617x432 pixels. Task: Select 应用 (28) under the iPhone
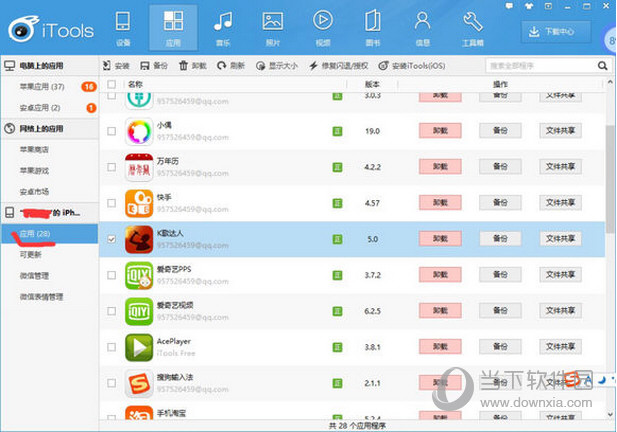click(x=50, y=234)
